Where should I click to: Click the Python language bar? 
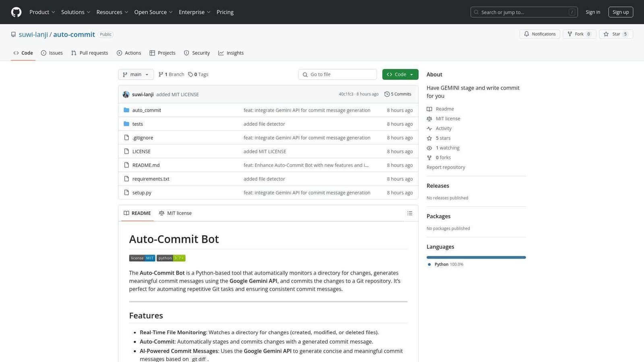(x=476, y=257)
